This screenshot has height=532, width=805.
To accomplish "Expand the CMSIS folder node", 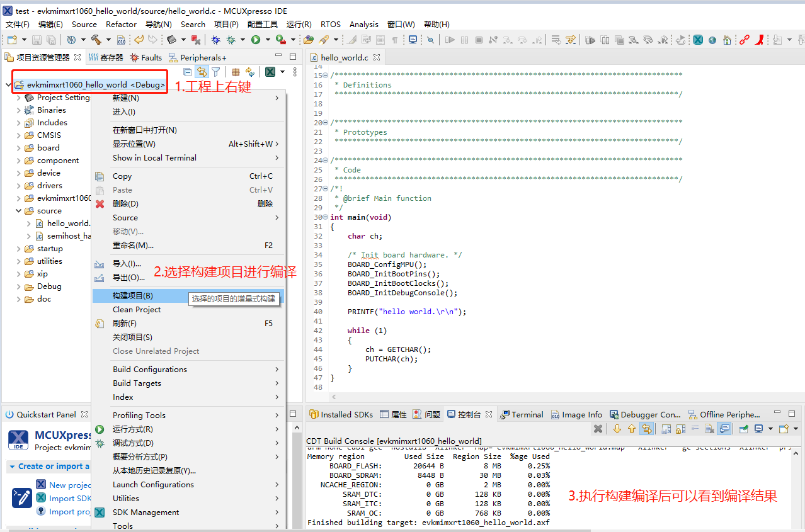I will coord(19,135).
